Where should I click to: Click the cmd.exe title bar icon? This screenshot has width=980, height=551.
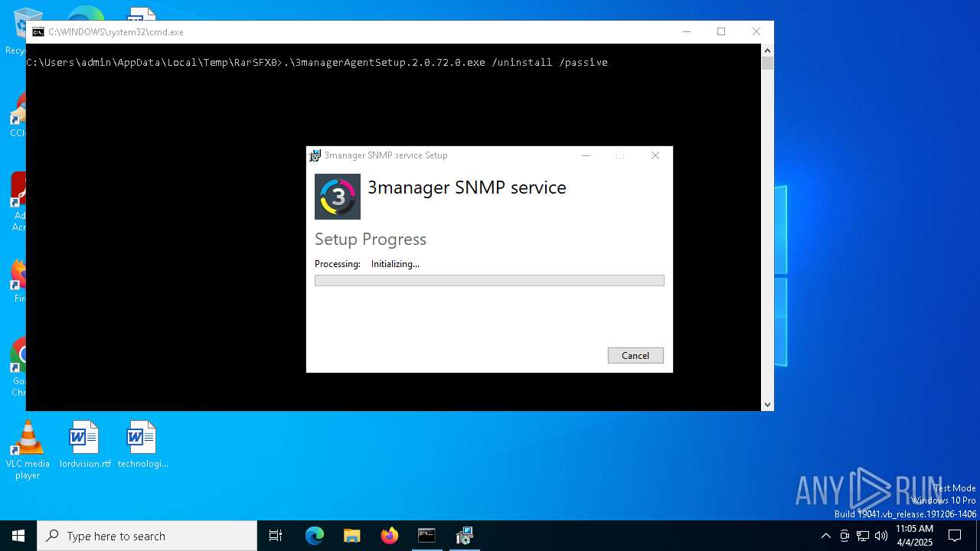(38, 32)
